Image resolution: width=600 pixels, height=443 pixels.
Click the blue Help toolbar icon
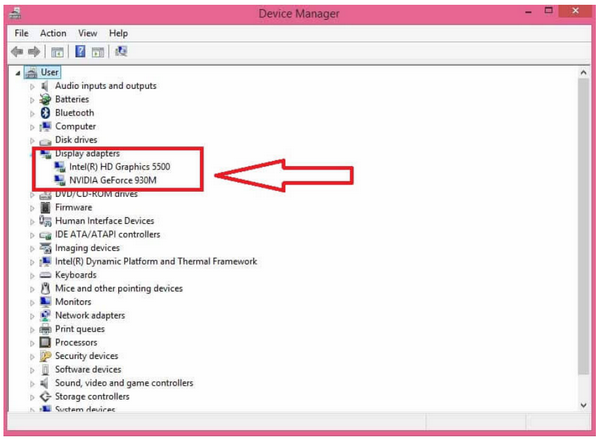pos(80,51)
